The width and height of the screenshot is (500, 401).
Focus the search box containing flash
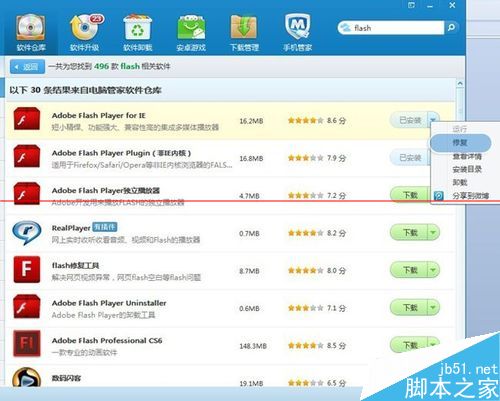pyautogui.click(x=391, y=28)
